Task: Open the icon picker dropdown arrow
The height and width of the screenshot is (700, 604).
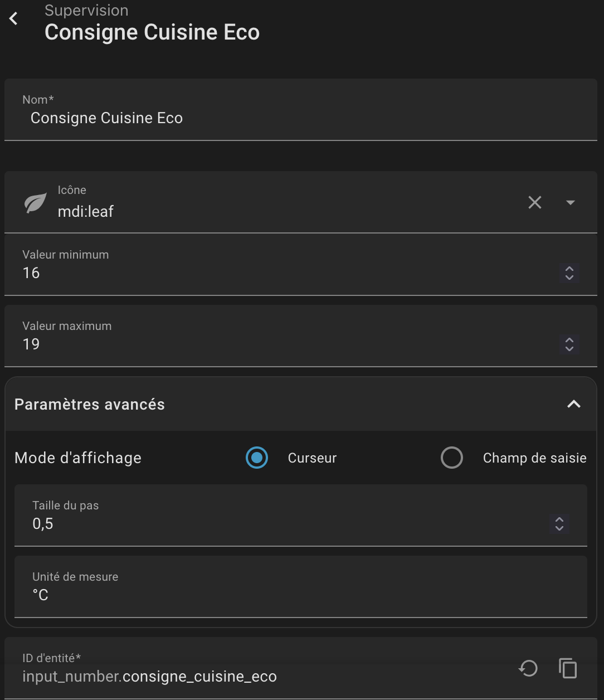Action: (570, 202)
